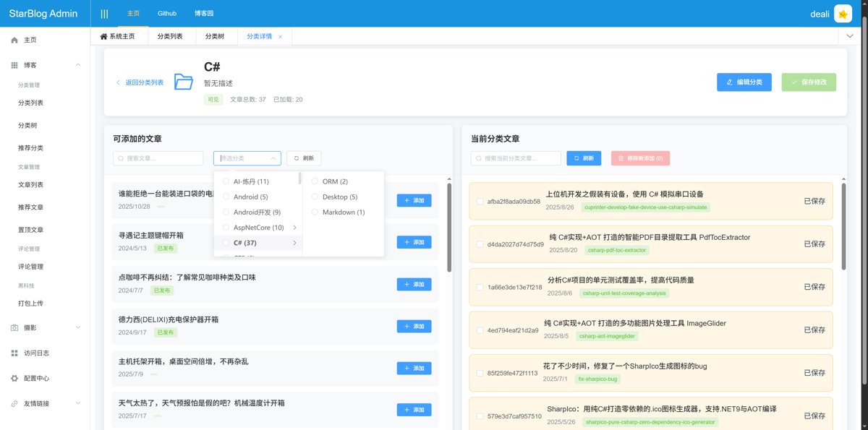The image size is (868, 430).
Task: Click the 返回分类列表 link
Action: coord(140,82)
